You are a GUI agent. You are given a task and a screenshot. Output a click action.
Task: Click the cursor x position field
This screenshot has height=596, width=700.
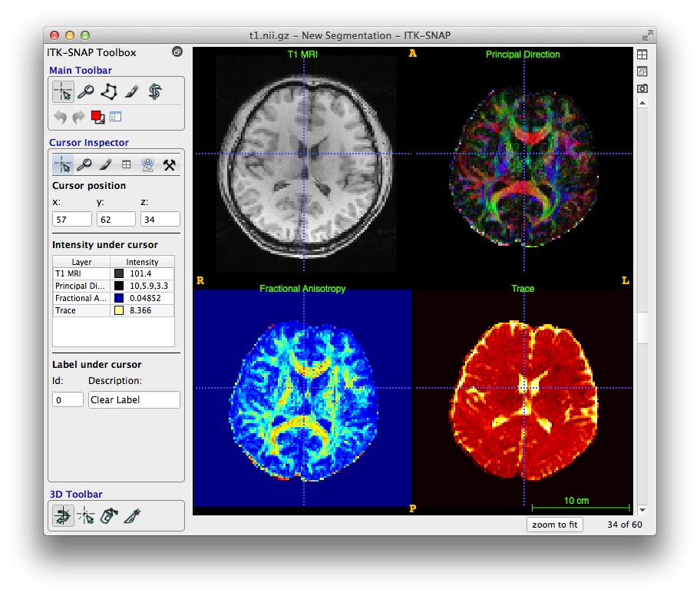click(x=72, y=220)
